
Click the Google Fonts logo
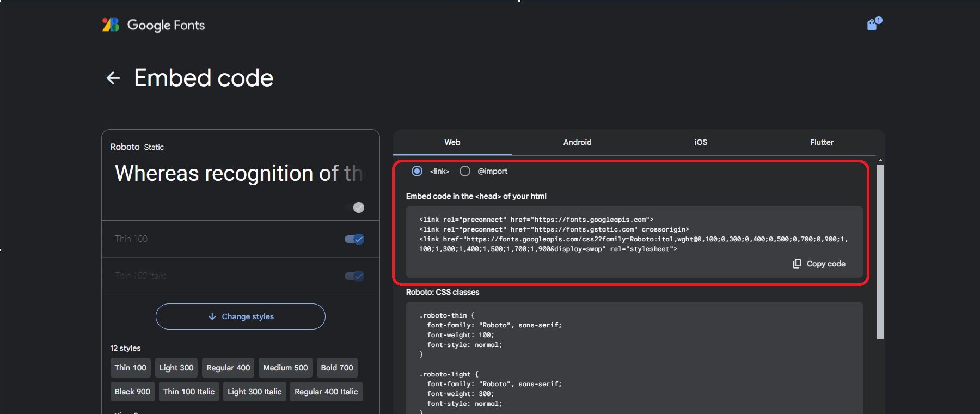[111, 25]
